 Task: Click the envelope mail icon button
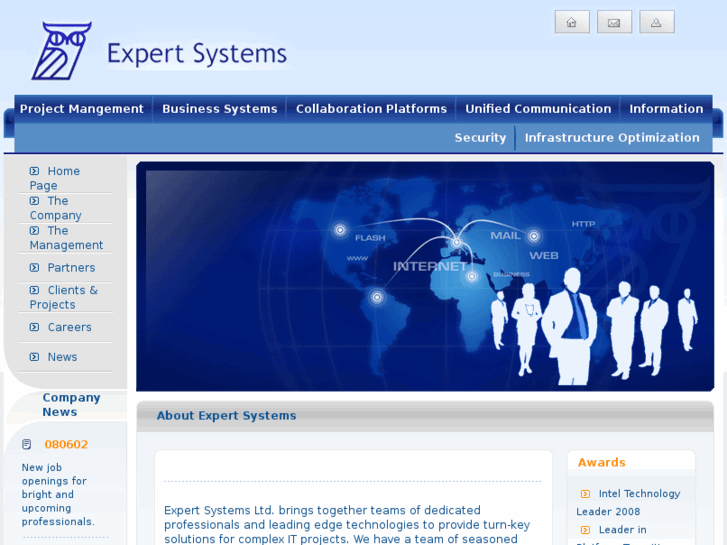614,22
